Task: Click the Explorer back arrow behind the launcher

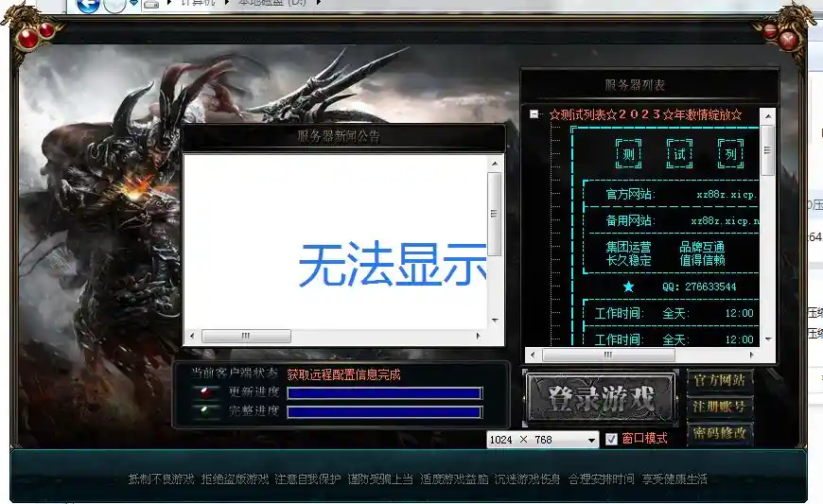Action: (88, 4)
